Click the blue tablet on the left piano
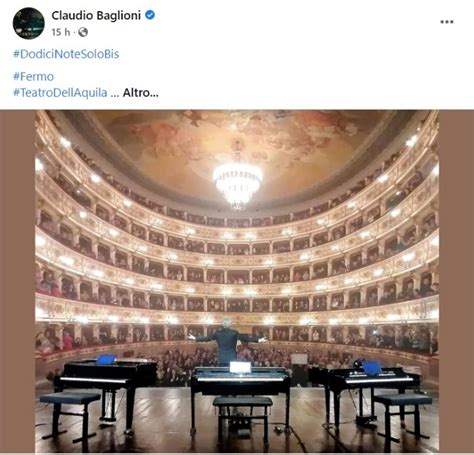This screenshot has height=455, width=474. (106, 360)
